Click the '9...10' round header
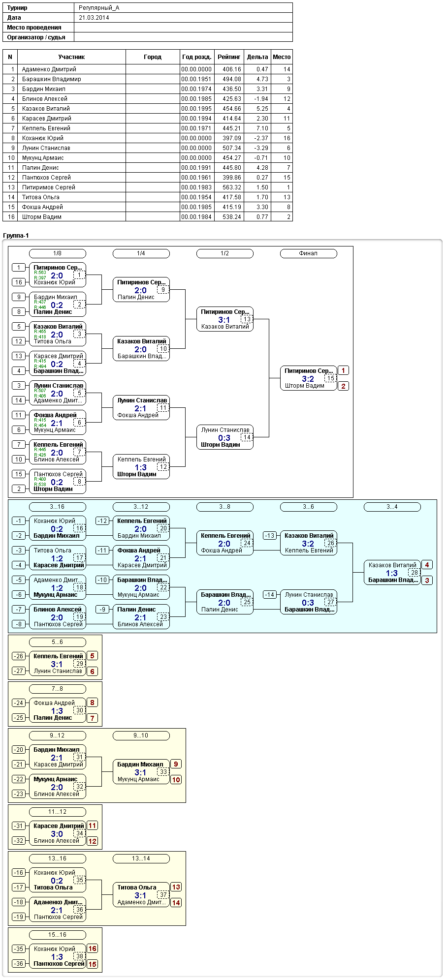Viewport: 447px width, 980px height. click(x=141, y=735)
